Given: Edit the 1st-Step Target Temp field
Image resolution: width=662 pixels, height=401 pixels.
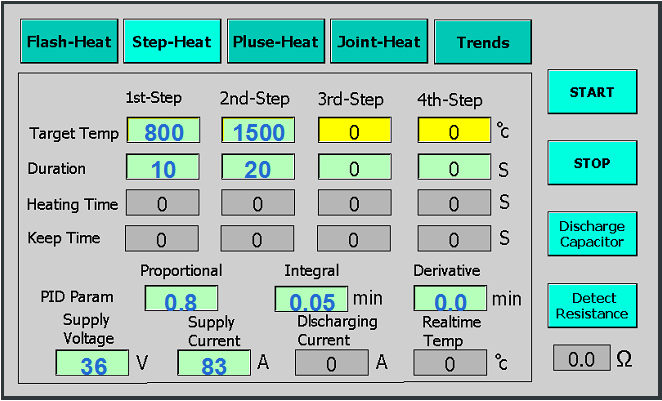Looking at the screenshot, I should point(163,131).
